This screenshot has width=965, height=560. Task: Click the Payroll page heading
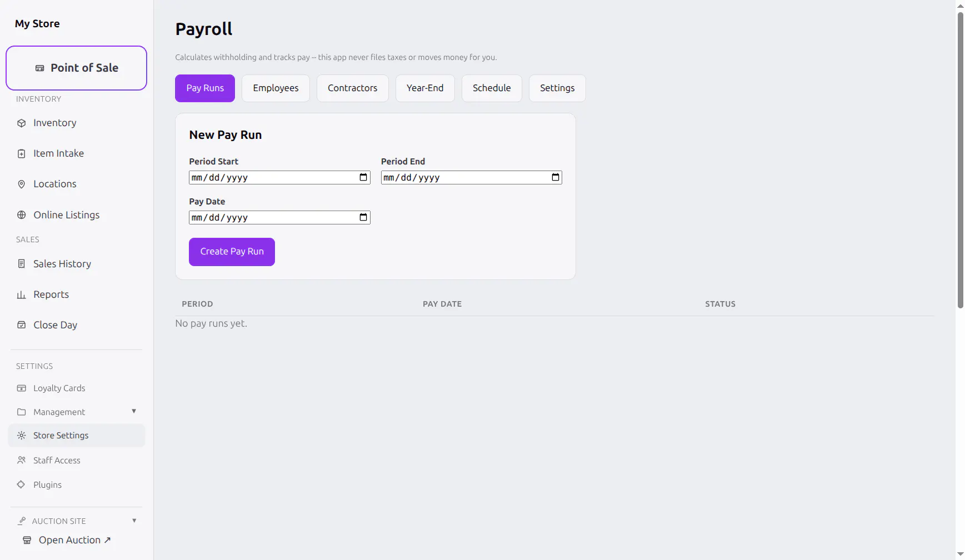pos(204,29)
